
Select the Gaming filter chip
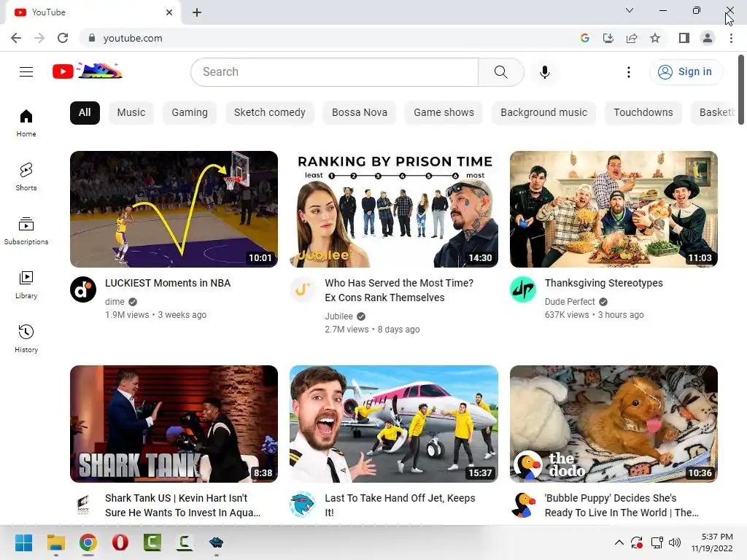[190, 113]
